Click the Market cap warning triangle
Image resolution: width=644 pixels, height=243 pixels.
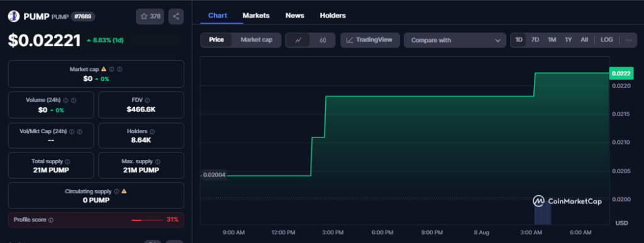[x=104, y=69]
